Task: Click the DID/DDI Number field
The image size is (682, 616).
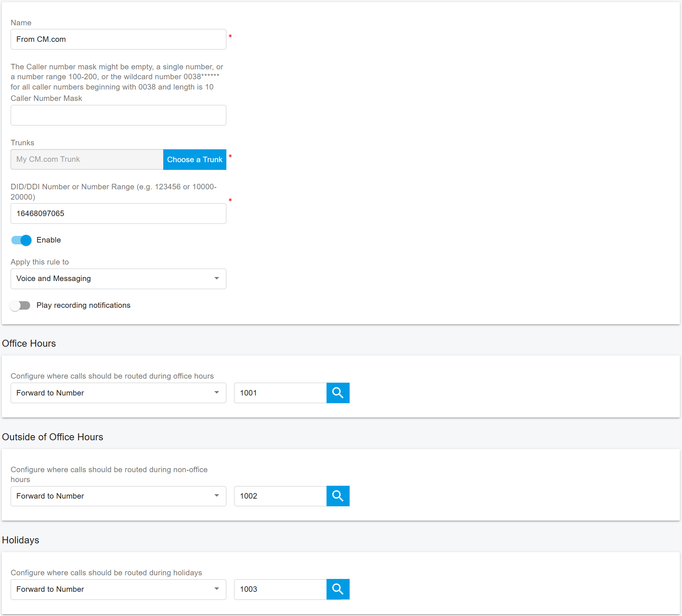Action: click(x=118, y=214)
